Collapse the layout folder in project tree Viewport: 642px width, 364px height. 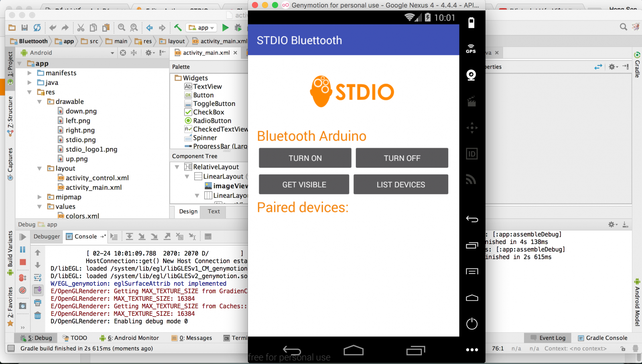(39, 169)
